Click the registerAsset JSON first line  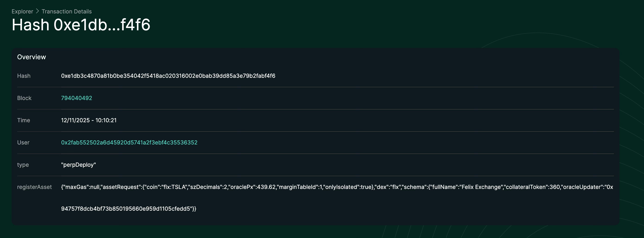(337, 187)
